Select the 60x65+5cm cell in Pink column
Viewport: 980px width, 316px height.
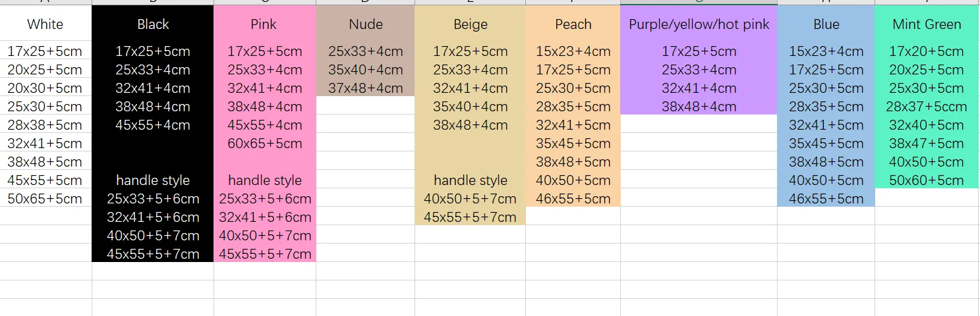pyautogui.click(x=264, y=144)
